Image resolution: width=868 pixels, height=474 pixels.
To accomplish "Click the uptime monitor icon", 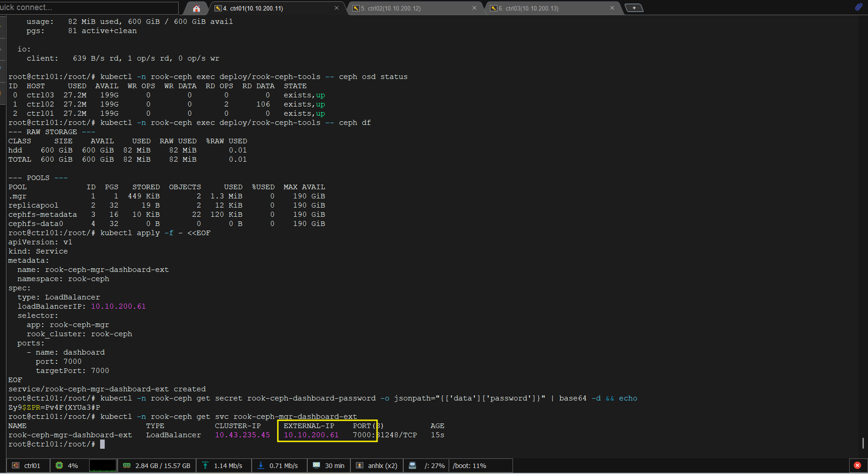I will click(316, 465).
